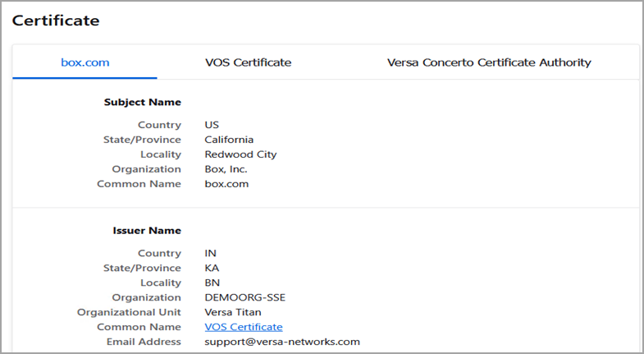
Task: Click the issuer country value IN
Action: tap(210, 253)
